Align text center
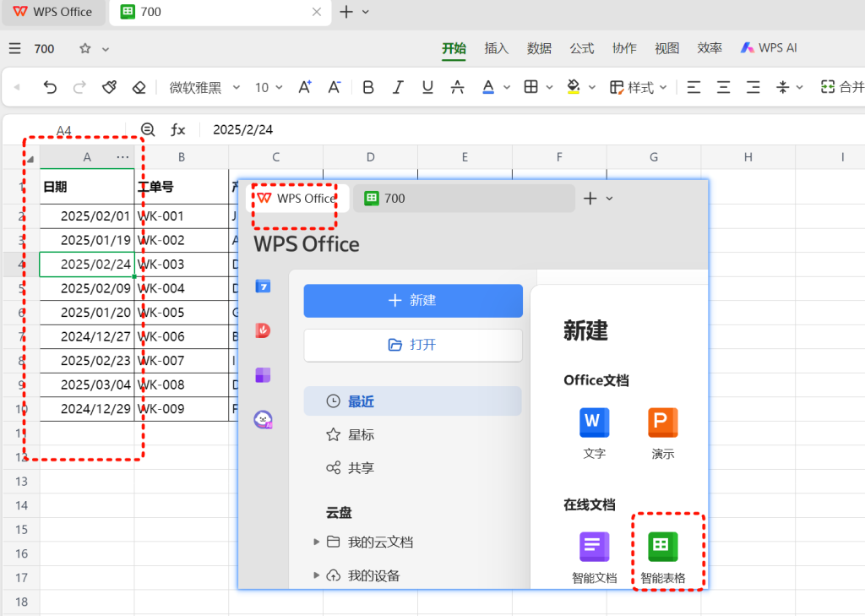This screenshot has width=865, height=616. (x=724, y=87)
